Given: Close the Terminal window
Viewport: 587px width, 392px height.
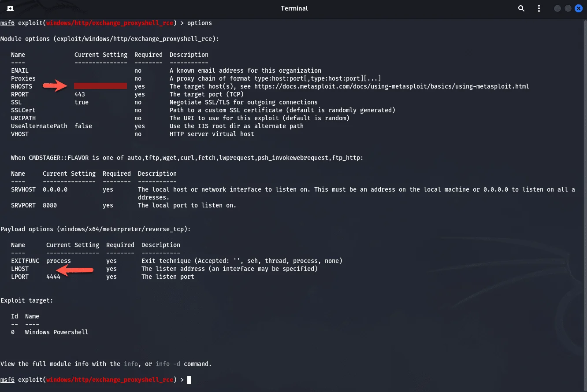Looking at the screenshot, I should click(579, 8).
